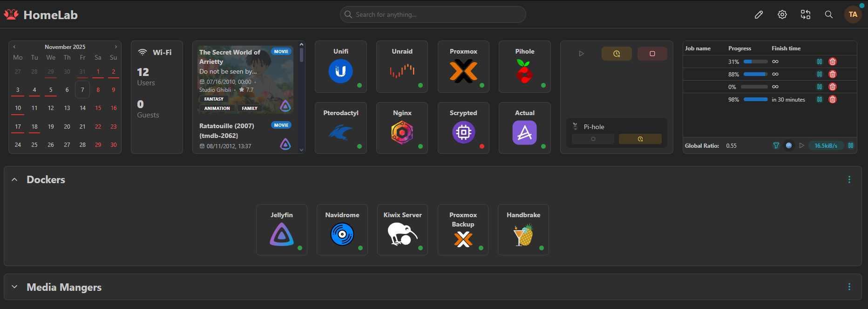Open the TA user avatar menu
This screenshot has height=309, width=868.
click(853, 14)
